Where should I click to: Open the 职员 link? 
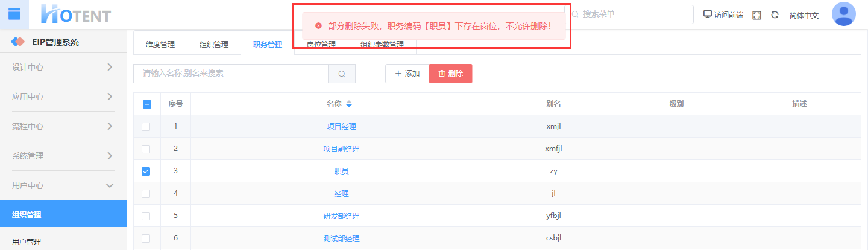coord(341,171)
